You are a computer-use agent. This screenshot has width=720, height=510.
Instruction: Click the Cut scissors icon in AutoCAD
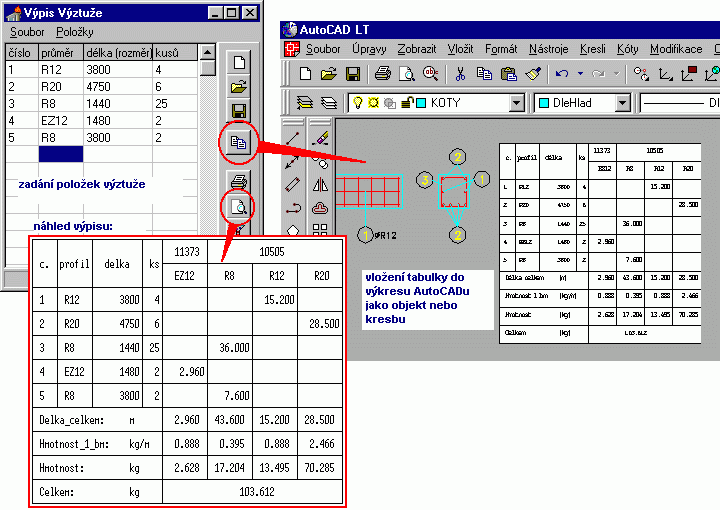pyautogui.click(x=460, y=73)
